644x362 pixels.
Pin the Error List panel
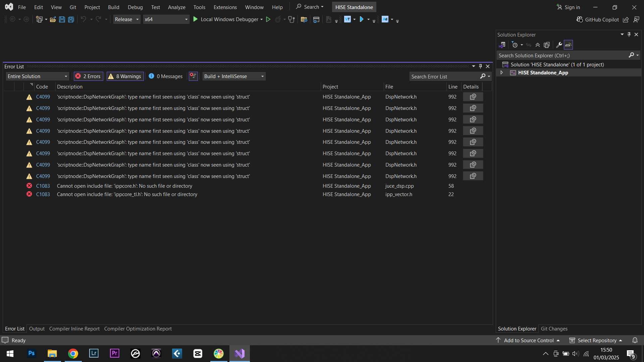480,66
